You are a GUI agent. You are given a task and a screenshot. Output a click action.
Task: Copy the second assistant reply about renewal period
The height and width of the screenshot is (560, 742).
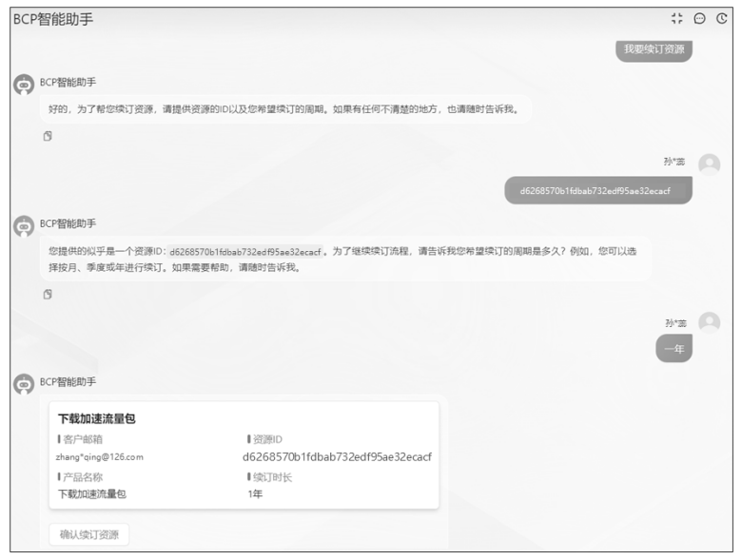tap(48, 294)
